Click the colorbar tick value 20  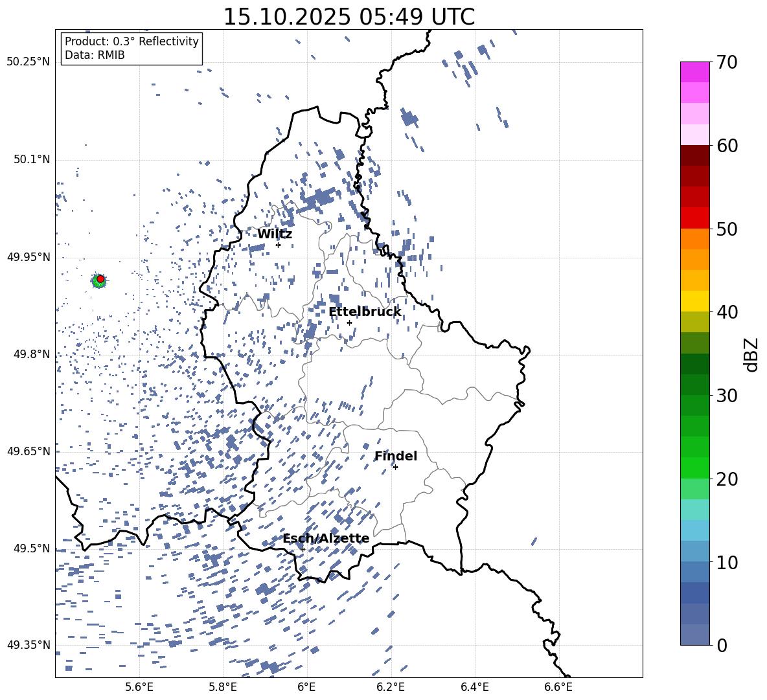pos(727,479)
